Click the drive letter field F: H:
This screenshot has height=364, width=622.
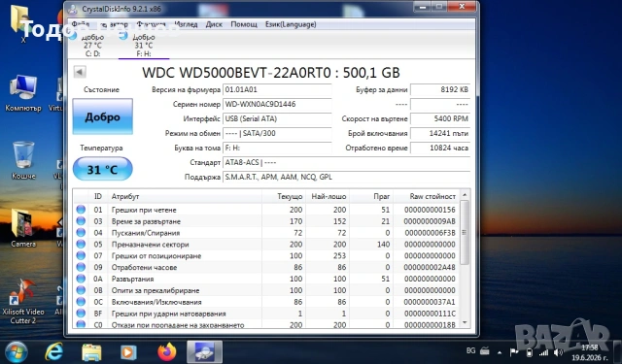point(277,149)
